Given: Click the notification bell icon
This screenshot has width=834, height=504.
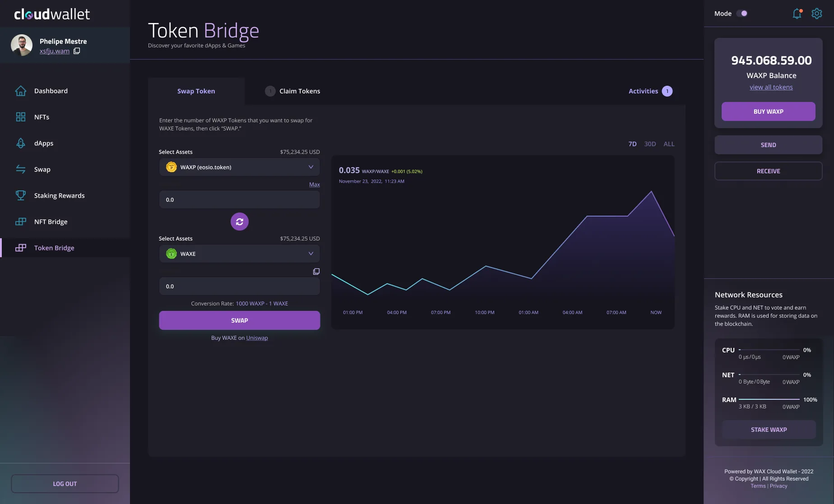Looking at the screenshot, I should tap(797, 14).
